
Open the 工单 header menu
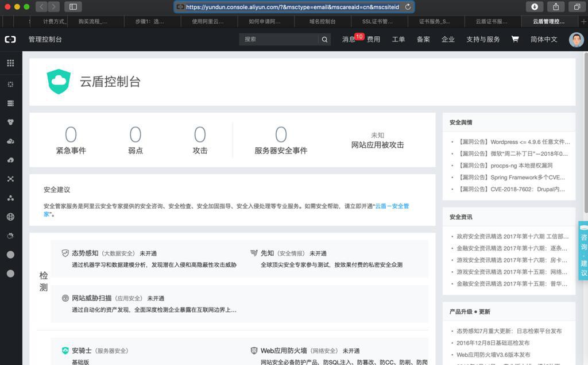pyautogui.click(x=399, y=39)
